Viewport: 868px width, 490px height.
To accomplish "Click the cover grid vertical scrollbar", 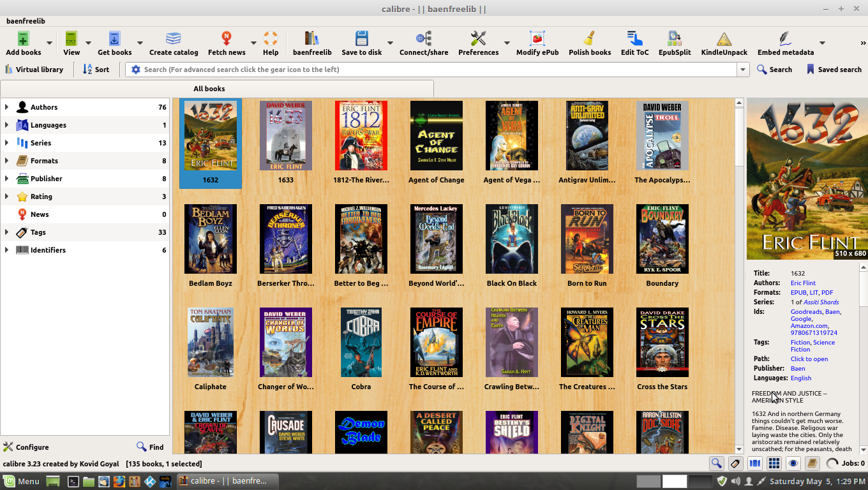I will [x=740, y=276].
